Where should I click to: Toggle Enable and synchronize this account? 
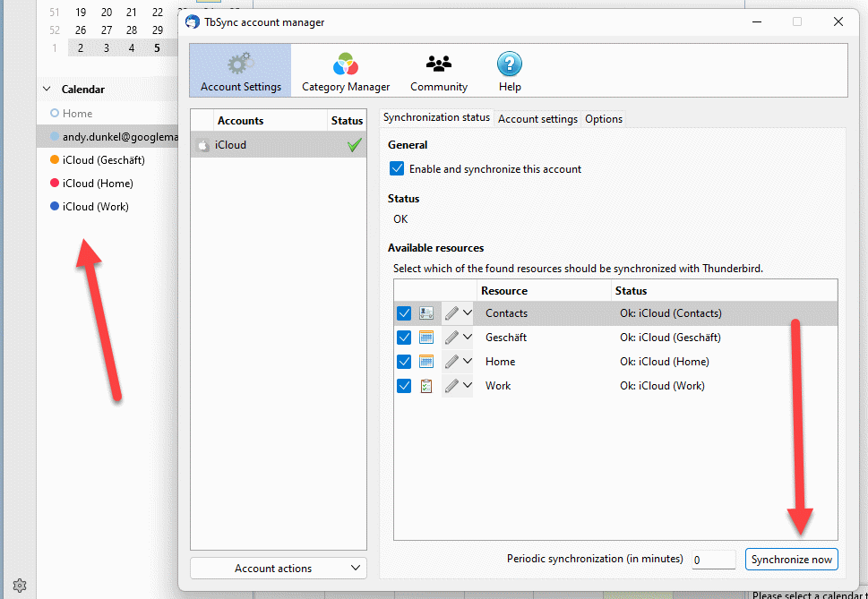point(397,168)
